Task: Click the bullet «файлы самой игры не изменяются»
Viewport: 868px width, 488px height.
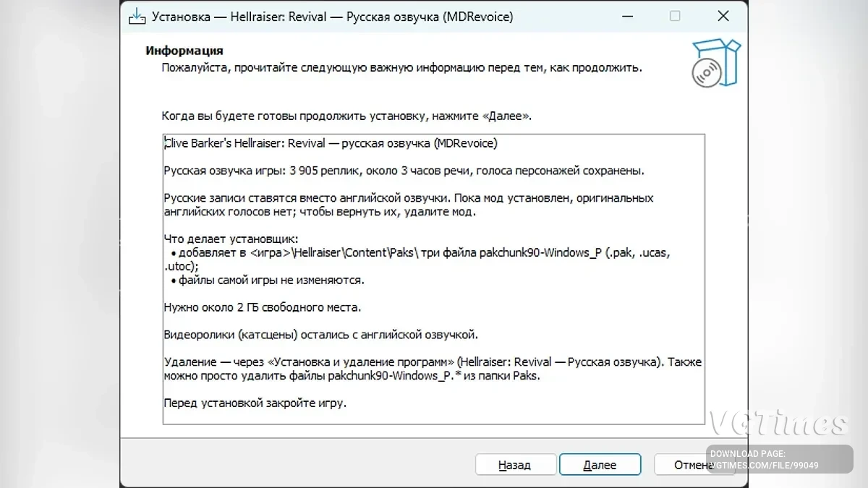Action: [267, 280]
